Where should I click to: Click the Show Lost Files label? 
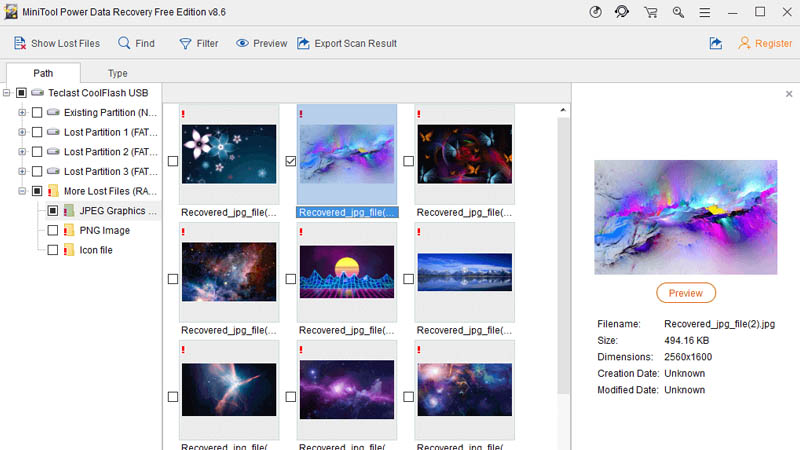point(65,43)
